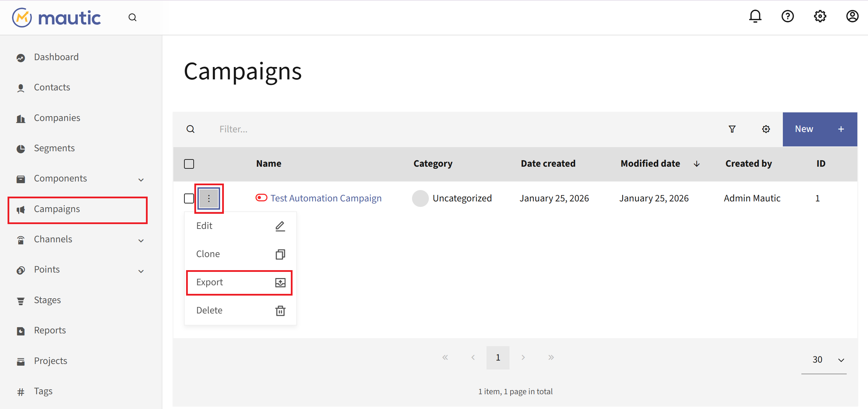Sort by Name column header
The height and width of the screenshot is (409, 868).
(x=269, y=164)
